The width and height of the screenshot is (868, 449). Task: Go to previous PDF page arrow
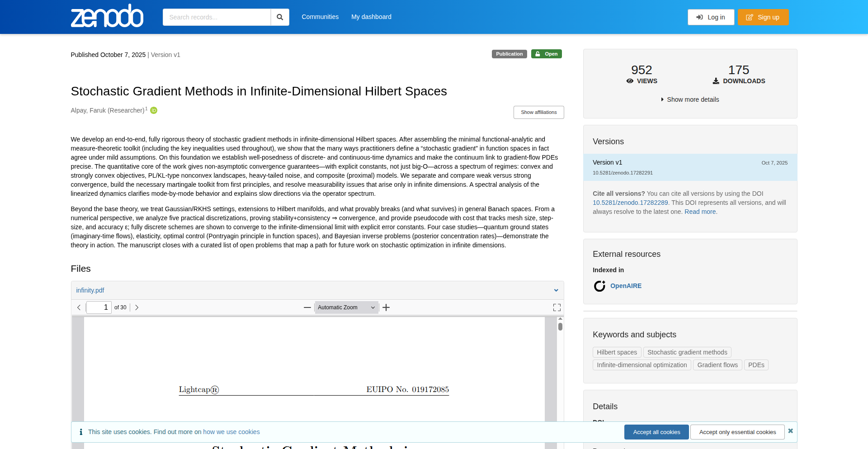(x=79, y=307)
